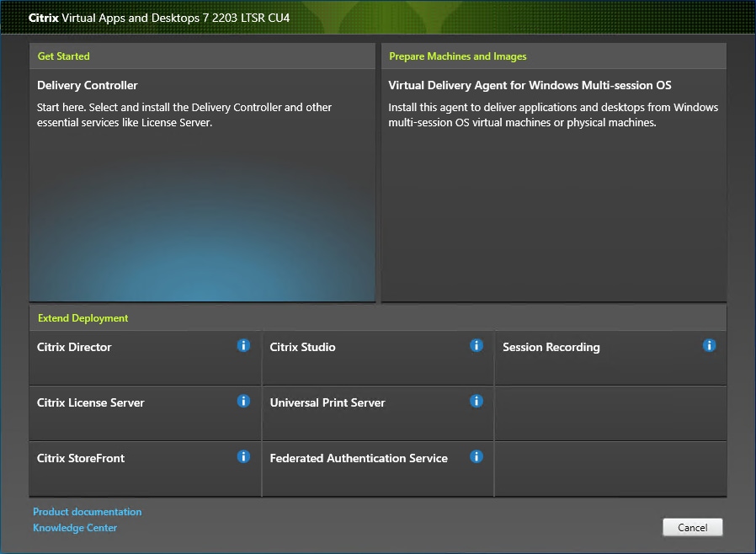
Task: Click the Citrix License Server info icon
Action: [243, 401]
